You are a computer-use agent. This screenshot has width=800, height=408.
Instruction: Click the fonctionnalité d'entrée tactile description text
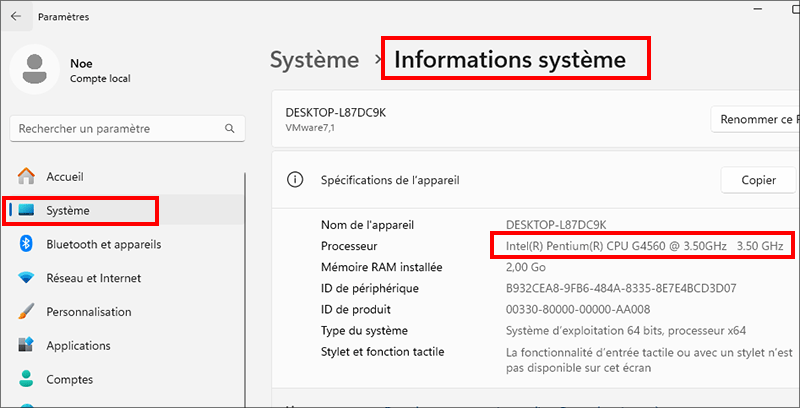pos(649,360)
